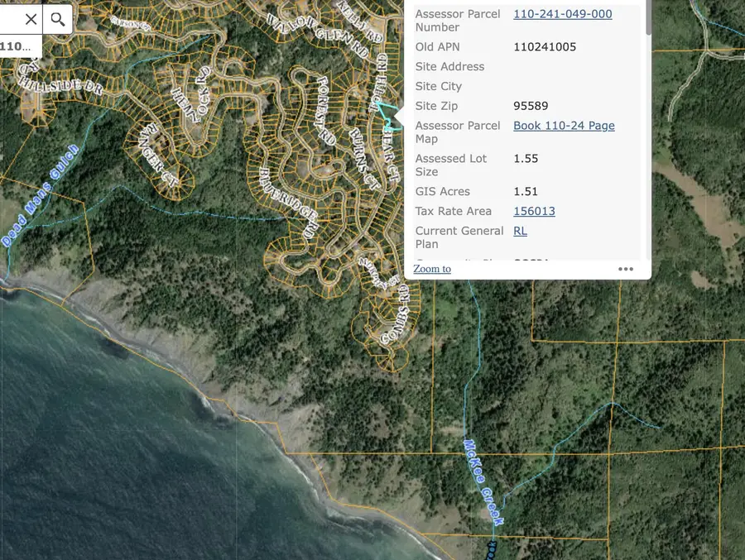745x560 pixels.
Task: Click the Combs Rd label on the map
Action: point(396,314)
